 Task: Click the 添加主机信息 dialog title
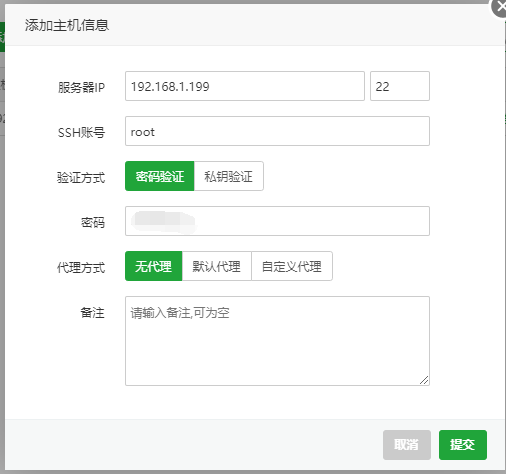click(67, 25)
